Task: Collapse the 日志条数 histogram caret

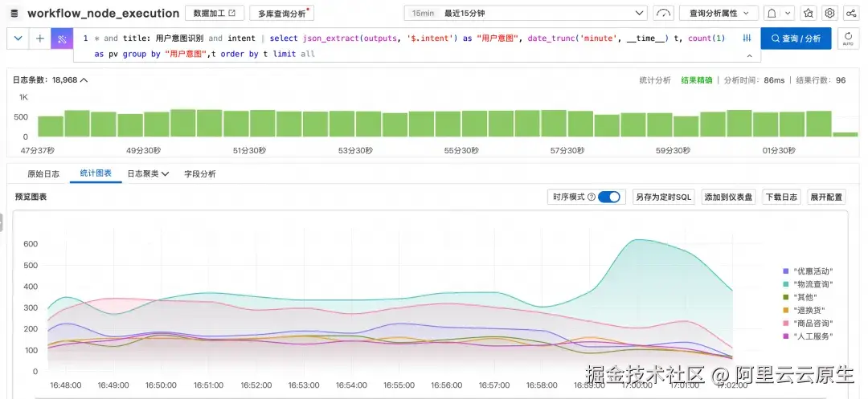Action: (84, 80)
